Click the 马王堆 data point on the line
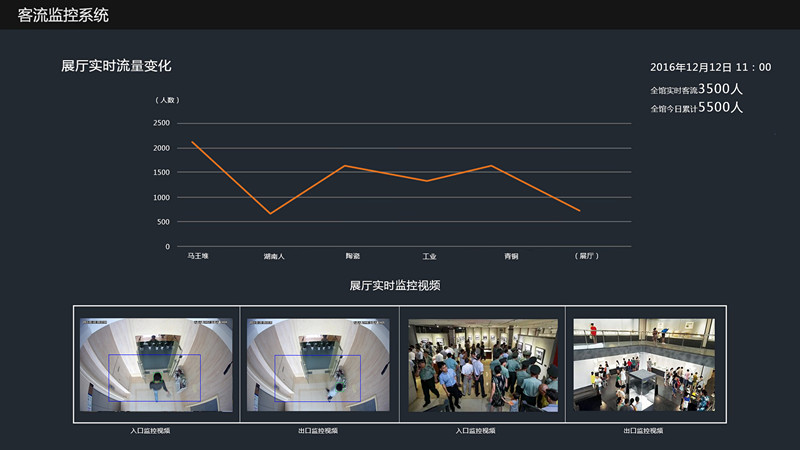Screen dimensions: 800x450 click(x=192, y=142)
